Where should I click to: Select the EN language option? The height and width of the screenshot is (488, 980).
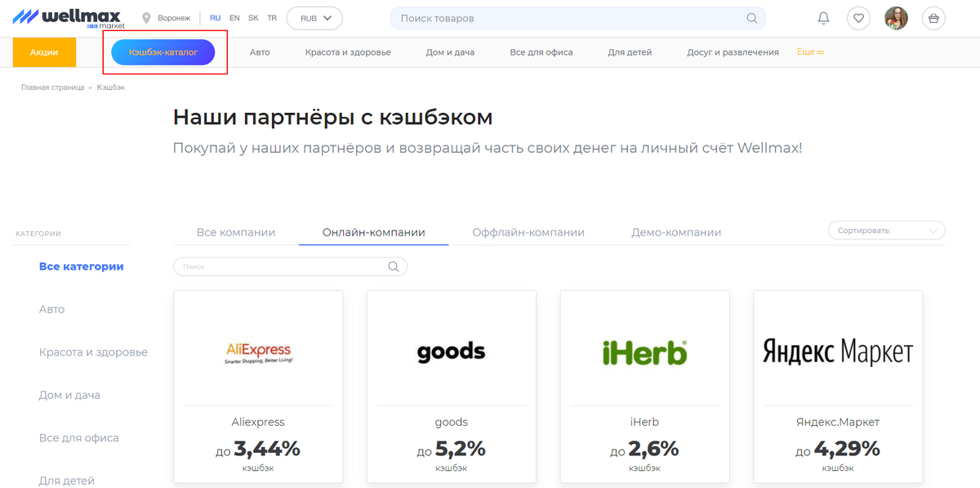pyautogui.click(x=234, y=17)
